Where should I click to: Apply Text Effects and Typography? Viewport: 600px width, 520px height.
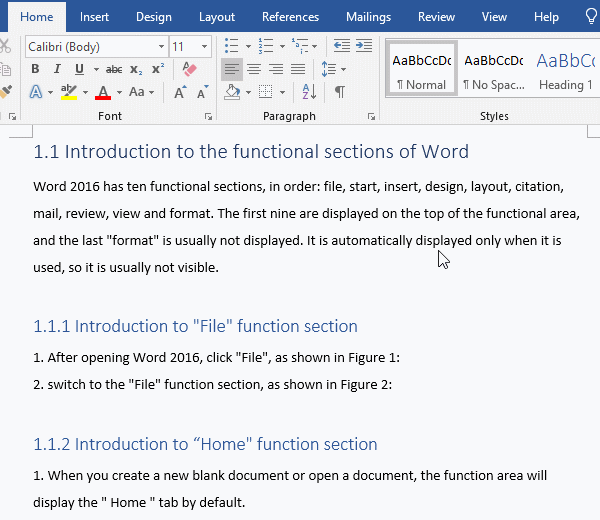[36, 92]
